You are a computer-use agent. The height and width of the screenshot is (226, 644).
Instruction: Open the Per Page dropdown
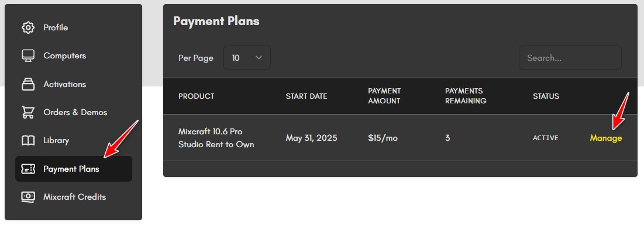[x=247, y=58]
